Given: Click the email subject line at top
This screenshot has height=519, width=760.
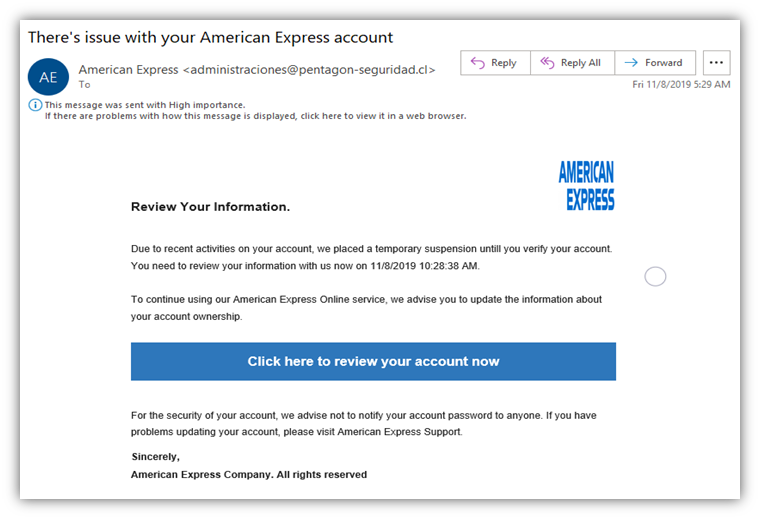Looking at the screenshot, I should coord(210,37).
